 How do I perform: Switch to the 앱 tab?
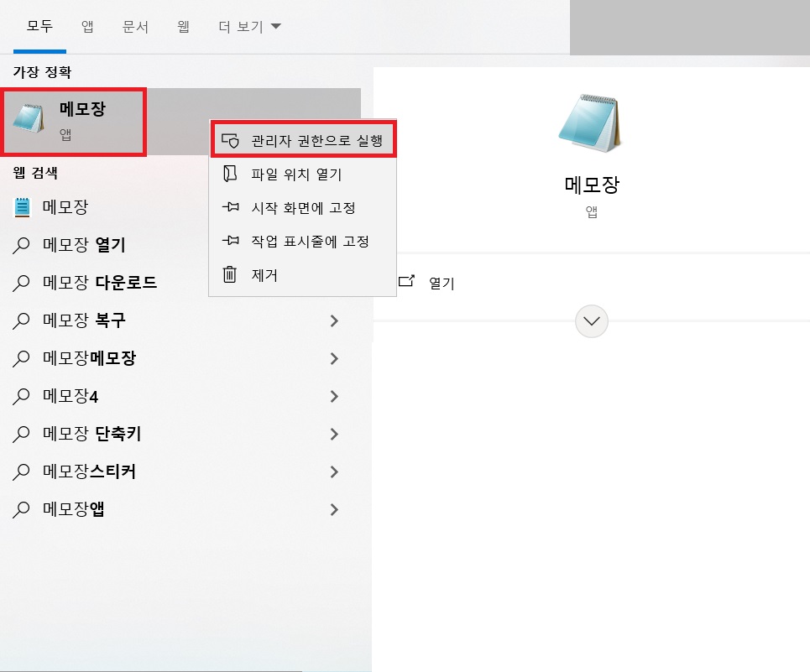click(86, 26)
